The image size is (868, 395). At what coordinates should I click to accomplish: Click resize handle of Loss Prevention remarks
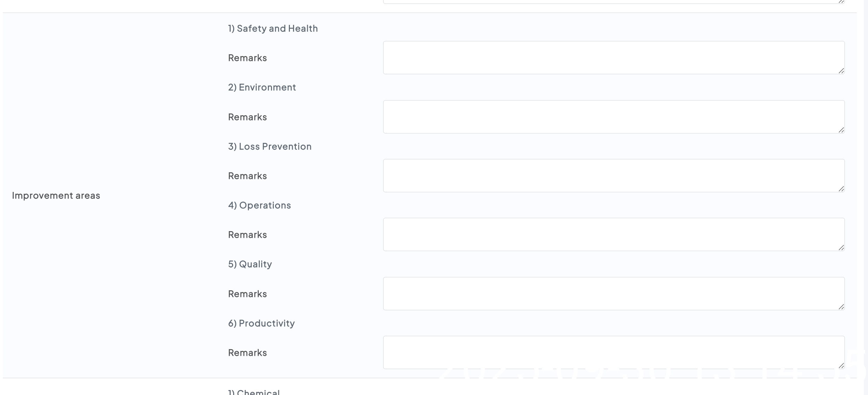pyautogui.click(x=841, y=189)
